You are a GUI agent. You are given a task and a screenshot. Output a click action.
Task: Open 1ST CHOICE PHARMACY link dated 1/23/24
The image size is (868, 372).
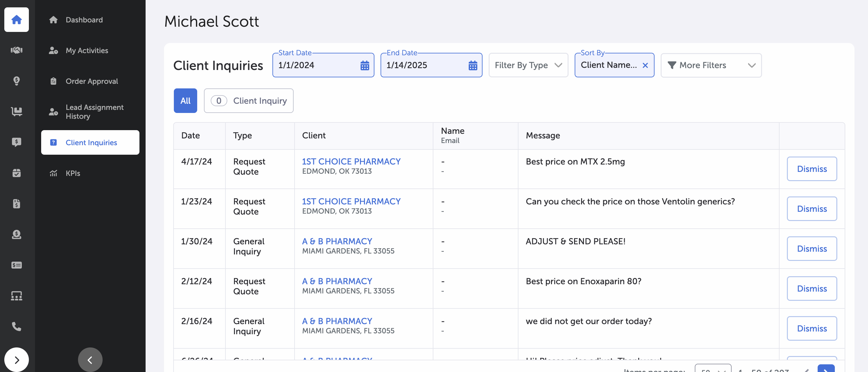[x=351, y=201]
